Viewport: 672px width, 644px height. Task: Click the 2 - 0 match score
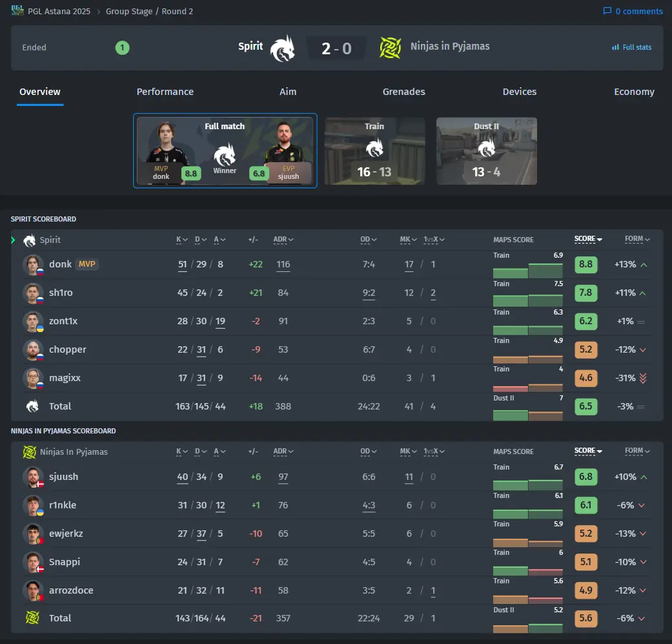tap(336, 48)
